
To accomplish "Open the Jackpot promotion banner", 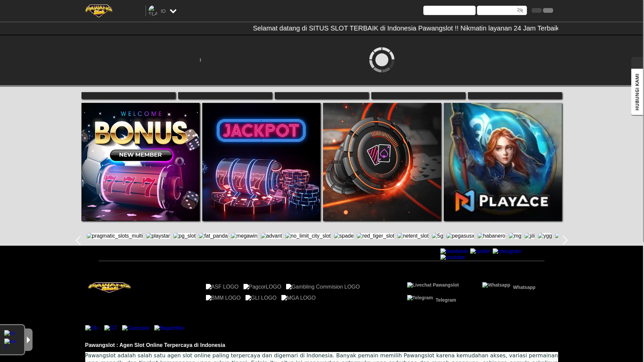I will (x=261, y=162).
